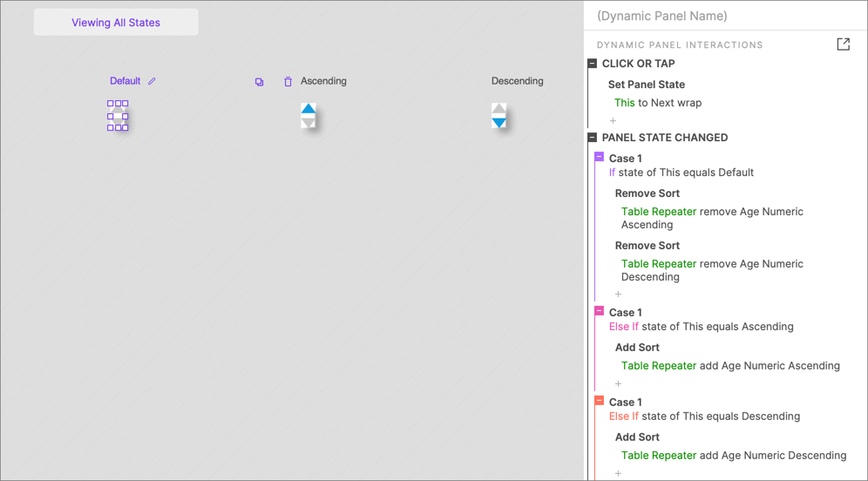Select the Descending state label
The width and height of the screenshot is (868, 481).
[517, 81]
